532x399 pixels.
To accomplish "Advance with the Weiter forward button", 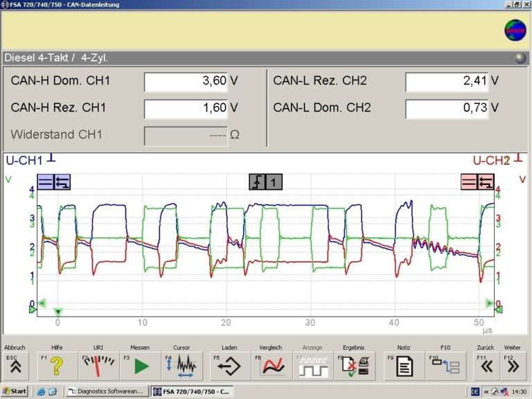I will coord(513,366).
